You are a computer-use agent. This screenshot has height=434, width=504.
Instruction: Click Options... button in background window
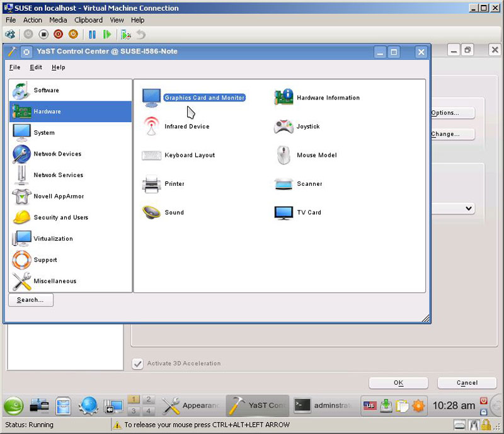(x=452, y=113)
